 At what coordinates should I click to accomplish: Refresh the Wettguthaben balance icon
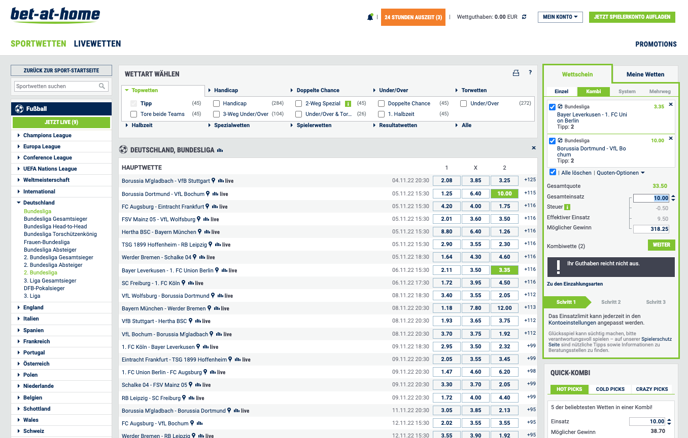[524, 17]
